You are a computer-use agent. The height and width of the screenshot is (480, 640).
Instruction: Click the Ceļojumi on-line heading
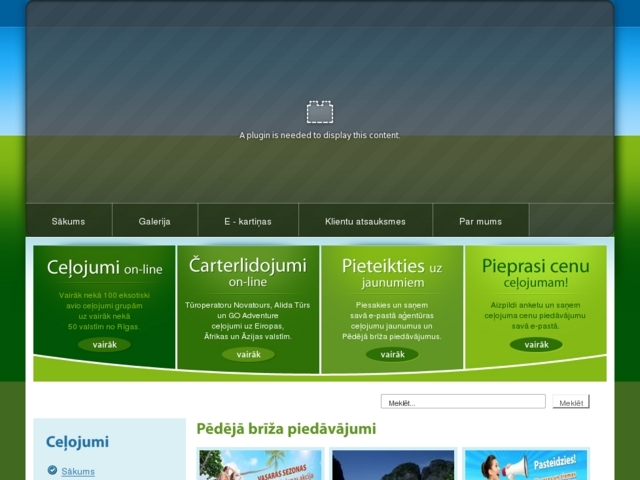tap(104, 268)
